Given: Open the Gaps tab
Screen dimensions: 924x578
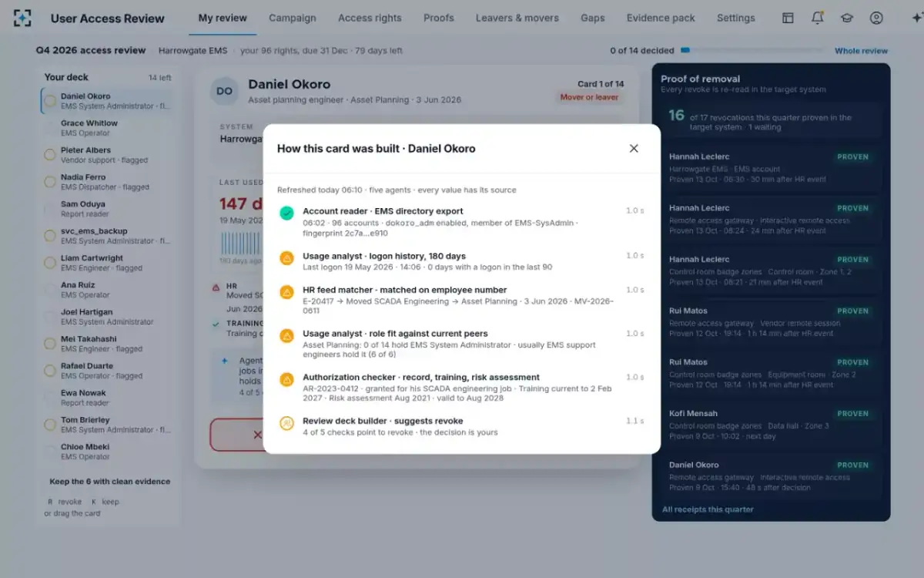Looking at the screenshot, I should 593,18.
